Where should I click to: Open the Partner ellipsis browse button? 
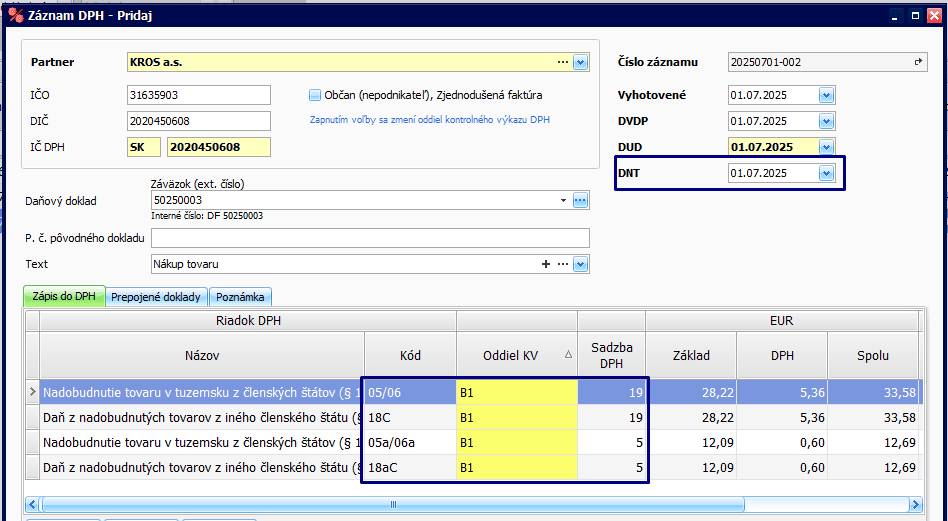coord(563,62)
